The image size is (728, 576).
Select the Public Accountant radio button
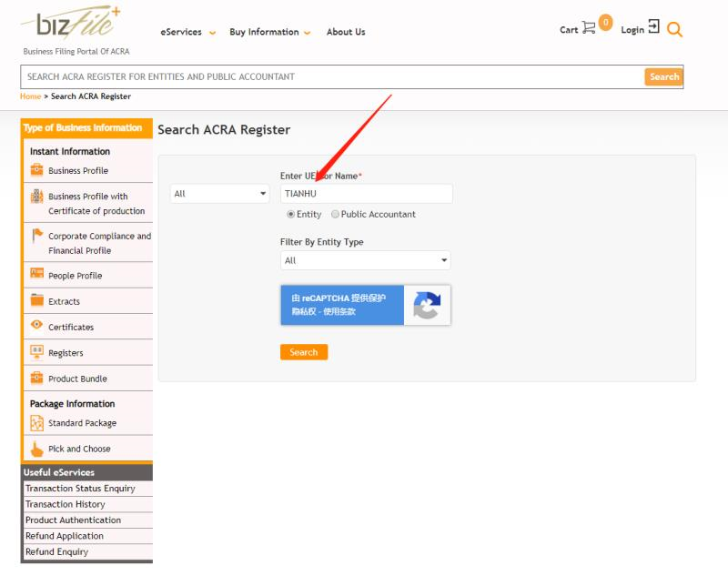(x=335, y=214)
